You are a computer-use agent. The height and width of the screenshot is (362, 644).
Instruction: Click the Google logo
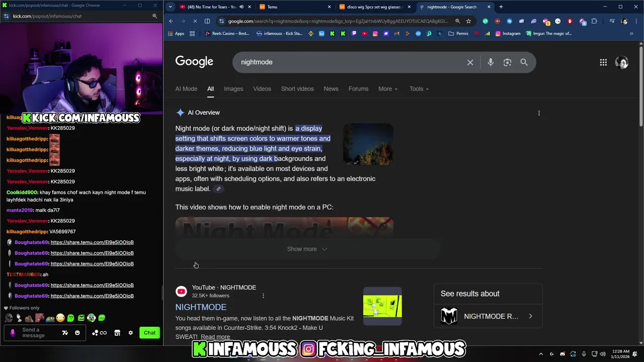pos(194,62)
